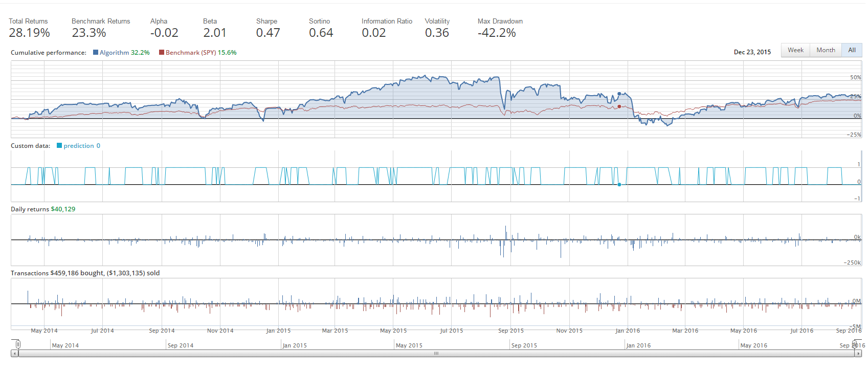Click the Dec 23, 2015 date label
The width and height of the screenshot is (868, 371).
coord(752,52)
